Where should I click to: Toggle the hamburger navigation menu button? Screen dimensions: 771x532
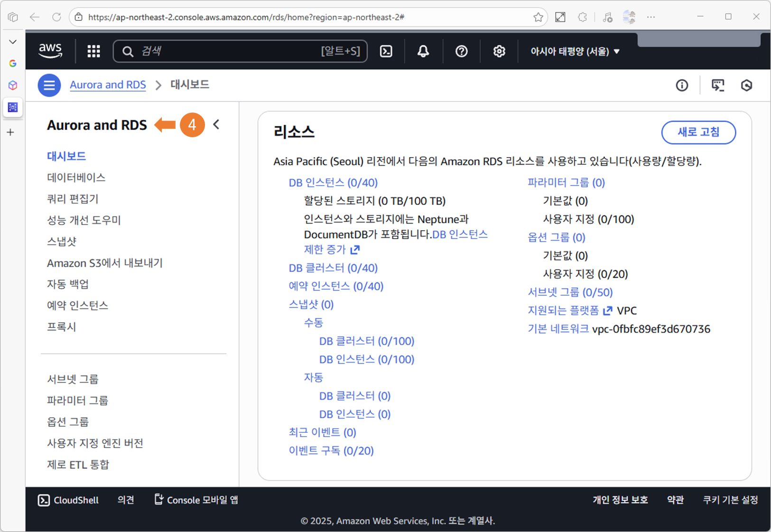[x=49, y=85]
